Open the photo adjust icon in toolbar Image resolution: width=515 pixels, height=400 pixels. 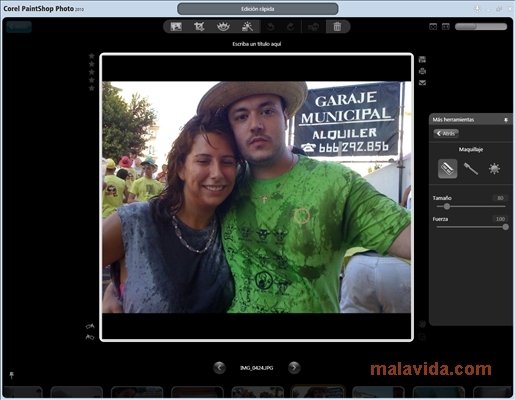[x=176, y=26]
